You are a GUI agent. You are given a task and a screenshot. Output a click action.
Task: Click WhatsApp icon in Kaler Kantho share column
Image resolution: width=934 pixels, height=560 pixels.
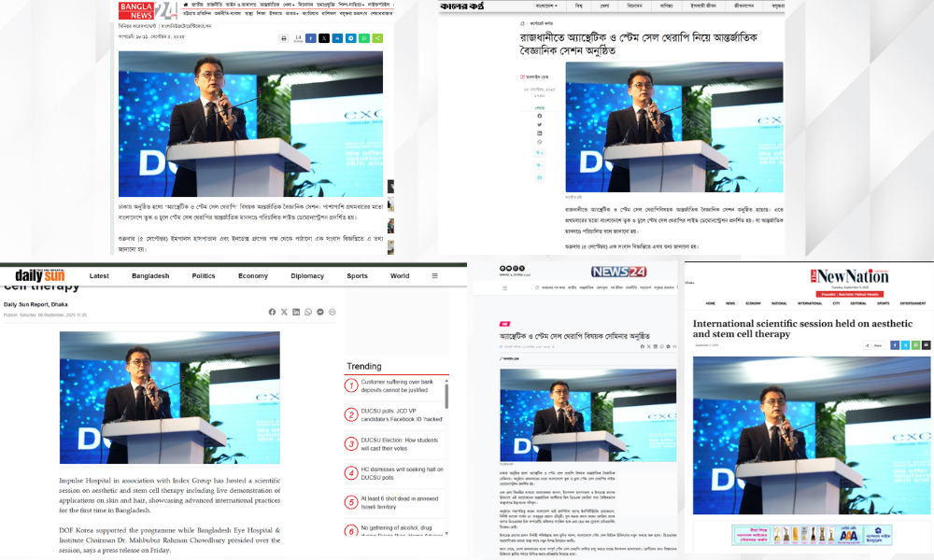(x=540, y=142)
